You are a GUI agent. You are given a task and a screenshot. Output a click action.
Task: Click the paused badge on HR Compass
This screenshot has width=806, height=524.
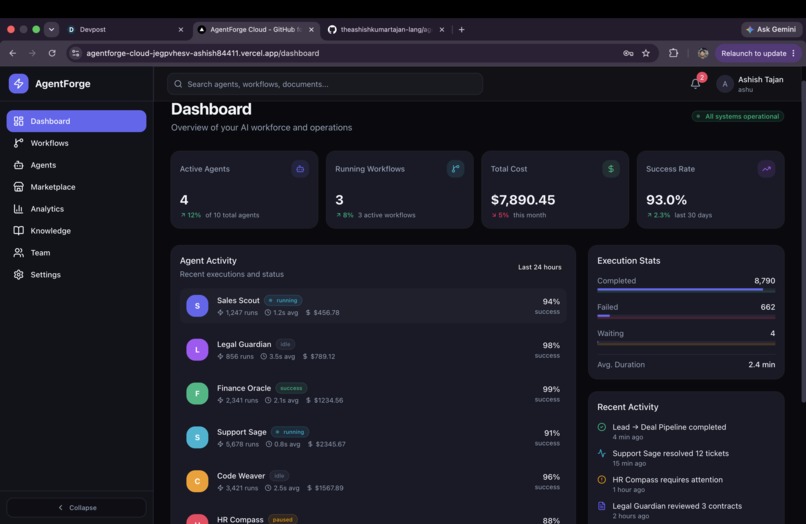[x=283, y=519]
